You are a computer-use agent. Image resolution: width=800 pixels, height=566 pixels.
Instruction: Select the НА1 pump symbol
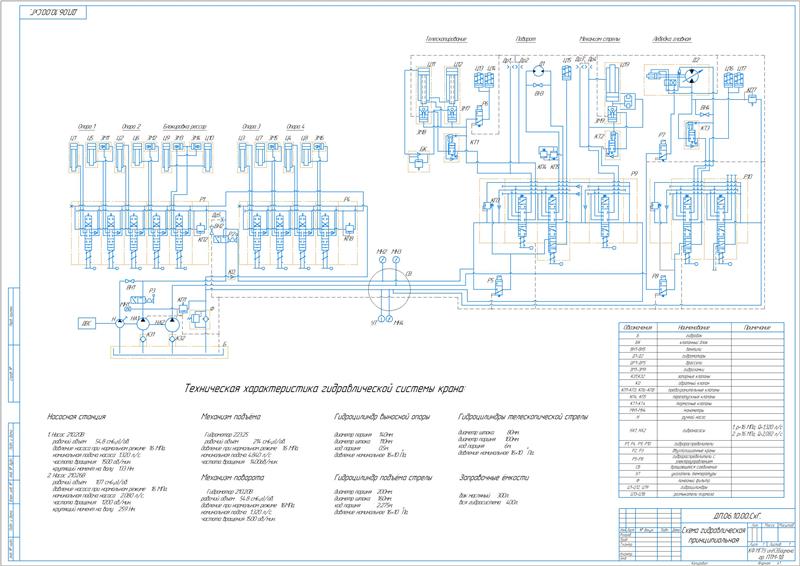(143, 324)
